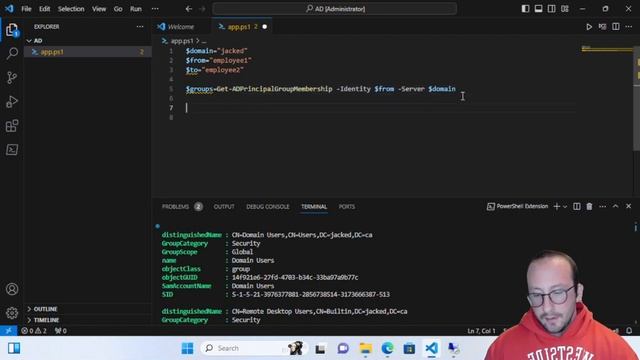Open the Accounts menu icon
This screenshot has height=360, width=640.
pyautogui.click(x=12, y=289)
